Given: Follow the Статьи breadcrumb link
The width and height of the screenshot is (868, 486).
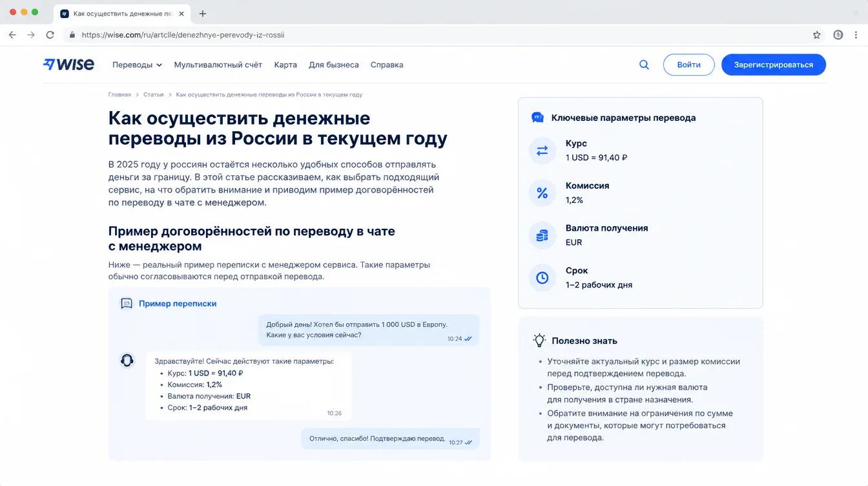Looking at the screenshot, I should 153,94.
